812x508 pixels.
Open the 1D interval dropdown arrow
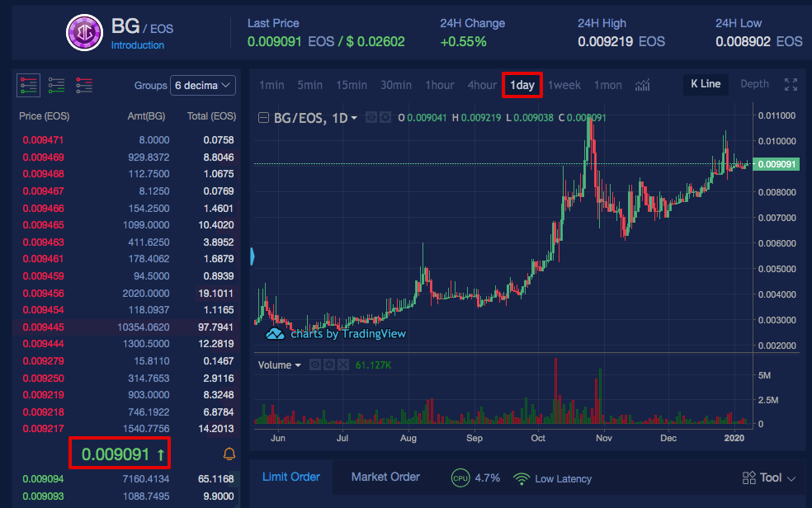[x=354, y=119]
